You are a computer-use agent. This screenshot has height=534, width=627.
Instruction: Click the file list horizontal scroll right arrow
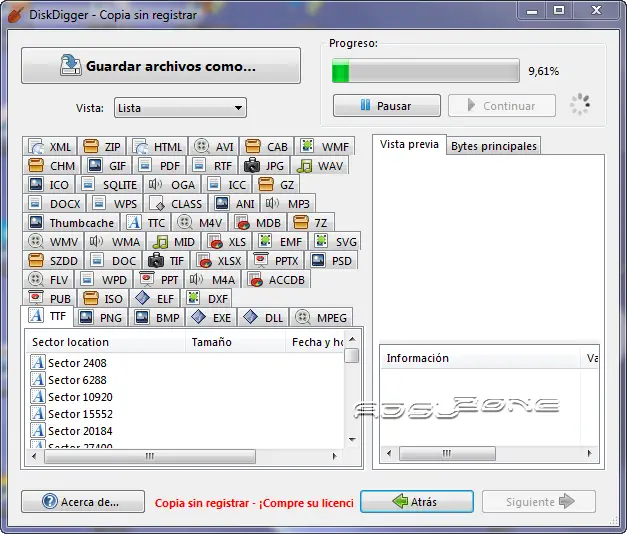point(334,456)
